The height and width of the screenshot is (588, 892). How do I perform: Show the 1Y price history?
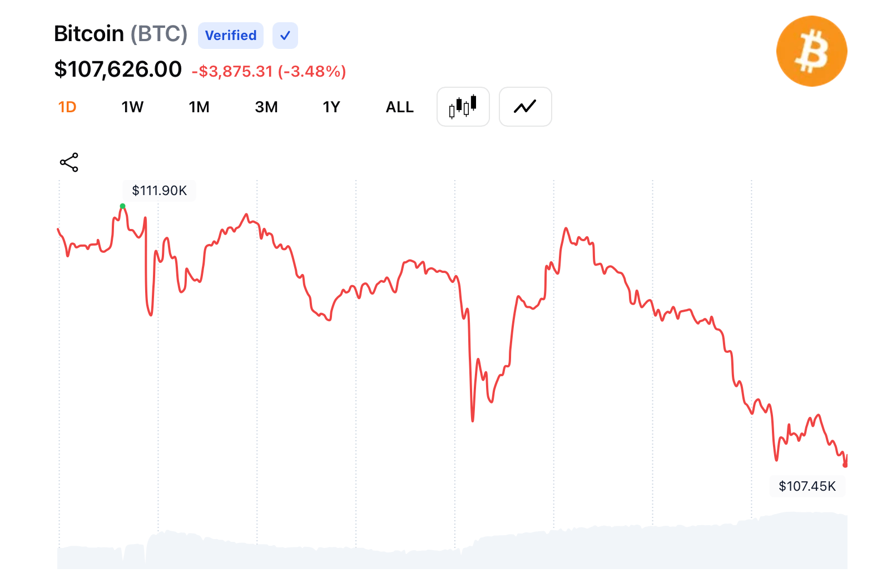tap(331, 107)
